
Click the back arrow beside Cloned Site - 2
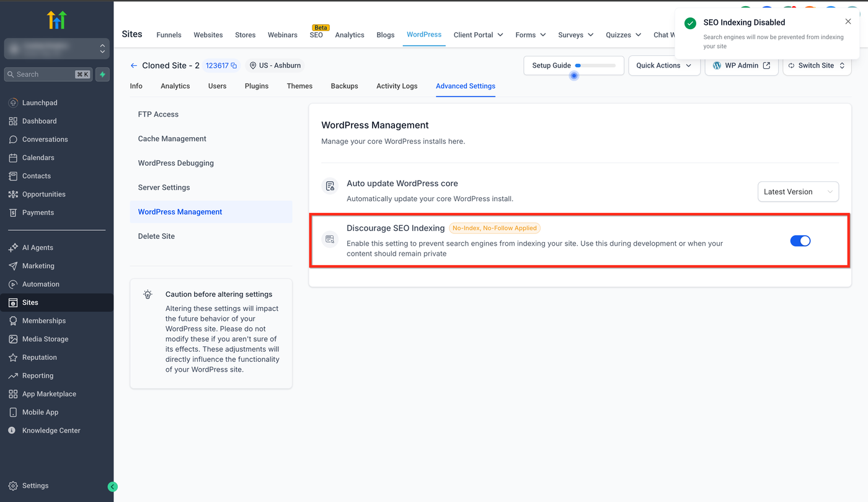pos(134,65)
